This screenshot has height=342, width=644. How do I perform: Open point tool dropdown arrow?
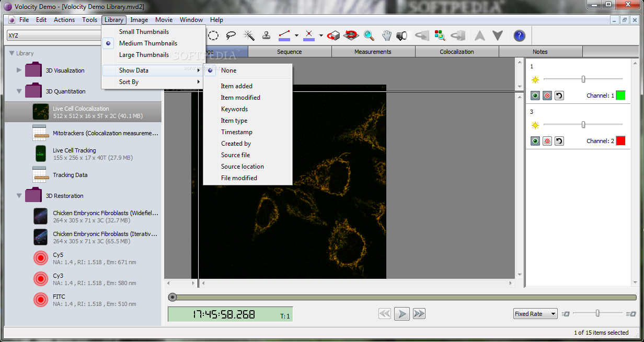[321, 36]
